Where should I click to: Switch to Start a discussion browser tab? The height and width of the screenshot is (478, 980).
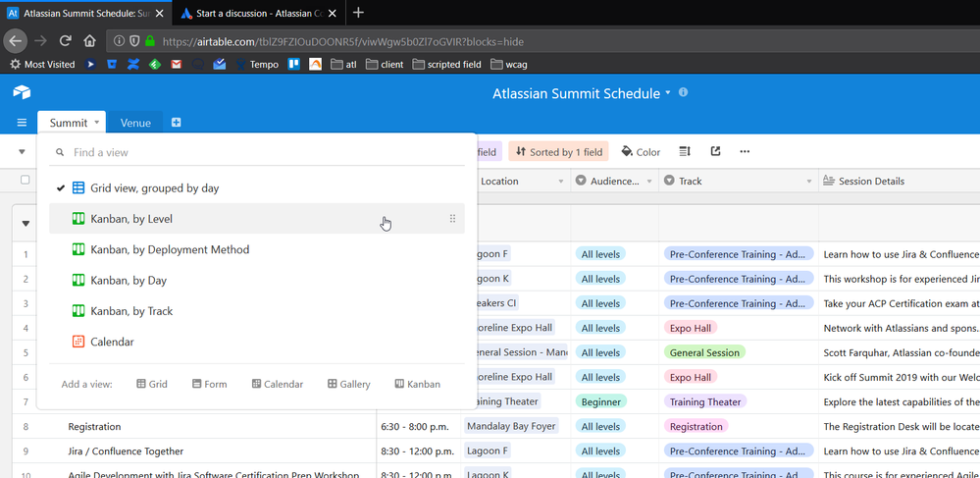point(258,13)
